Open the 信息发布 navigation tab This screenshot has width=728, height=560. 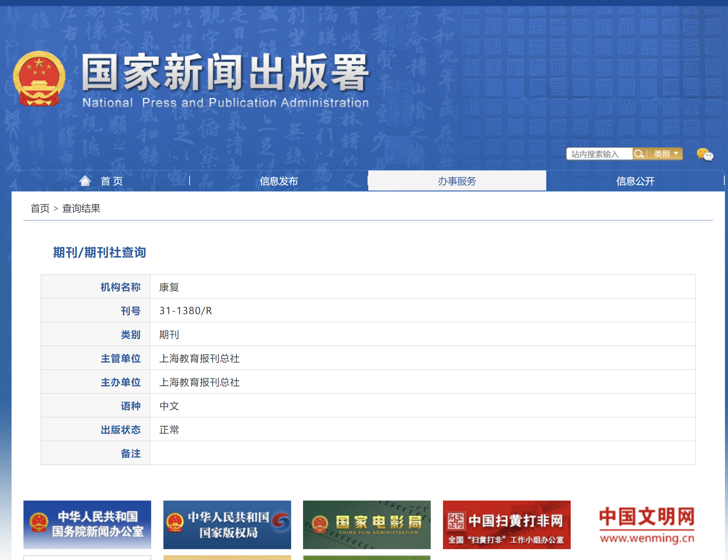point(279,181)
